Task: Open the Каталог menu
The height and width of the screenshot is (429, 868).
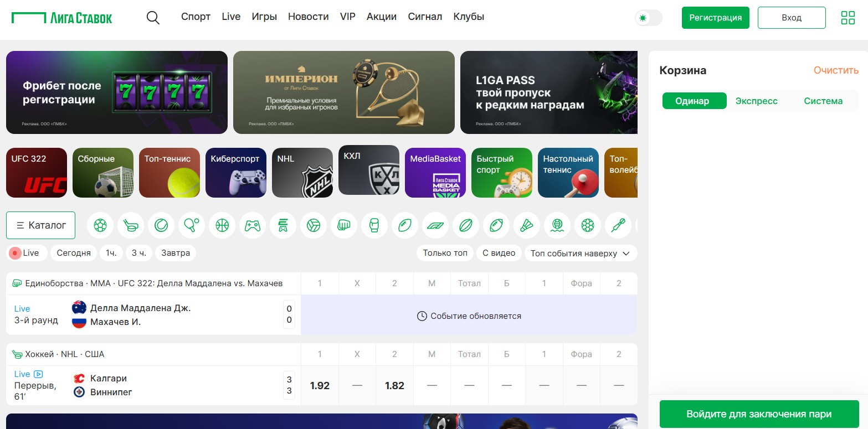Action: click(41, 225)
